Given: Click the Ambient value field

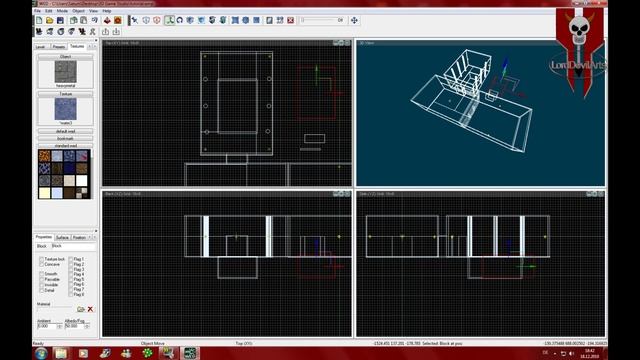Looking at the screenshot, I should tap(47, 327).
